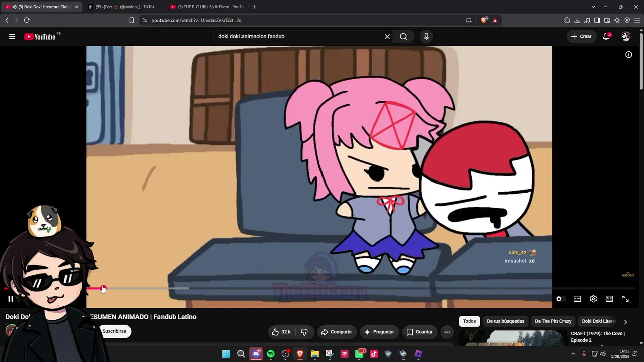Open the YouTube account avatar menu
This screenshot has height=362, width=644.
point(626,36)
